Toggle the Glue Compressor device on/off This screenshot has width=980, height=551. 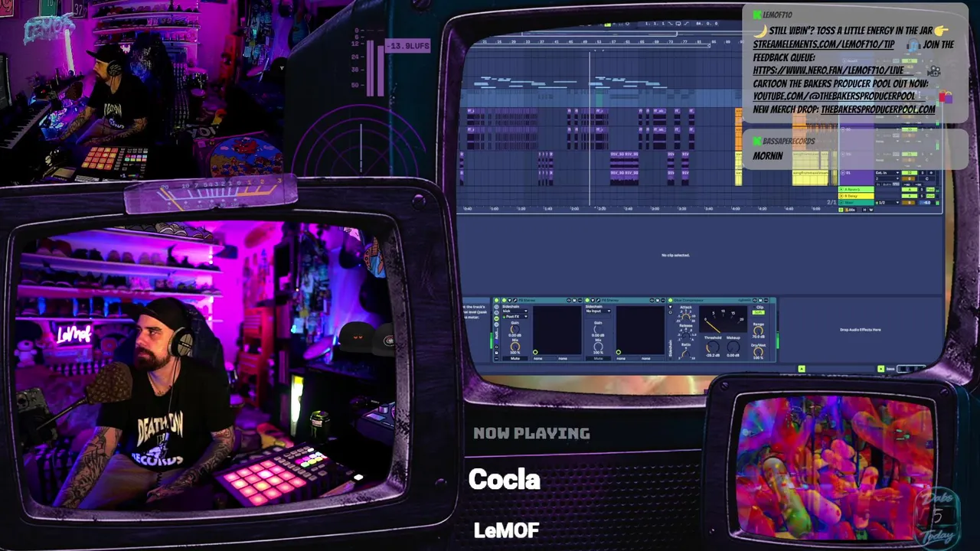(671, 301)
